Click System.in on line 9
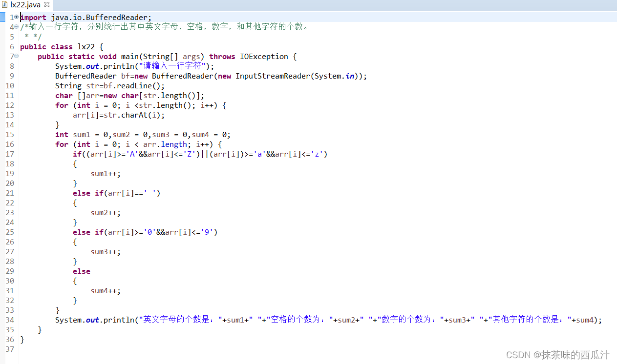The height and width of the screenshot is (364, 617). click(334, 76)
